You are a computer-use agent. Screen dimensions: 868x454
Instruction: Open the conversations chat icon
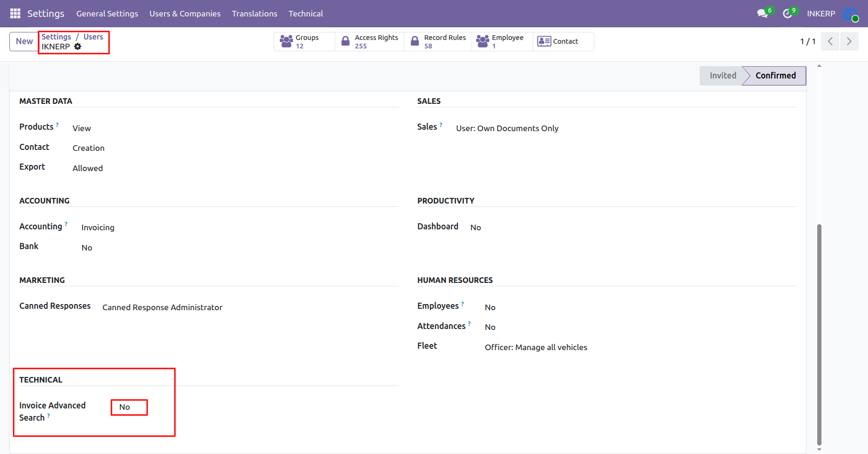pos(762,14)
